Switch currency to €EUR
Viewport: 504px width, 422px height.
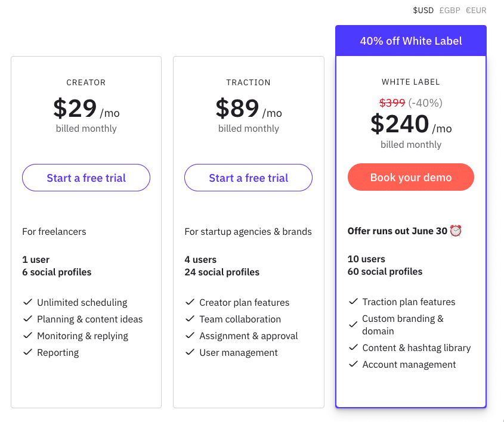(x=476, y=10)
